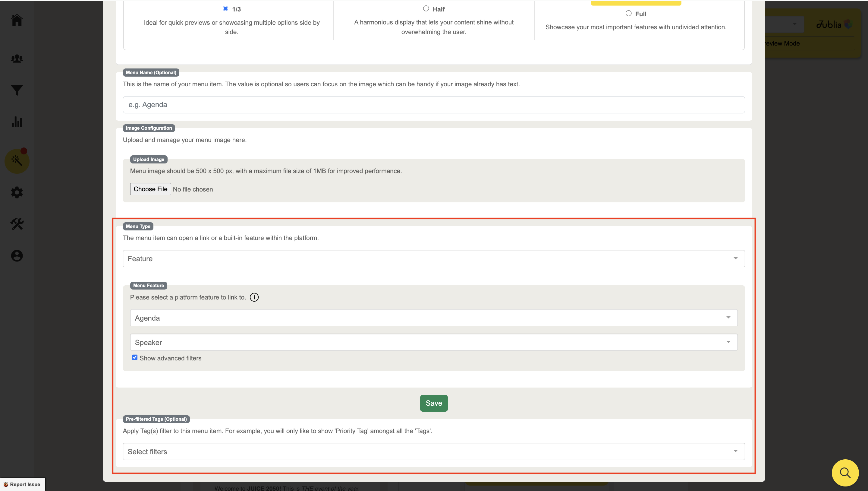Uncheck Show advanced filters checkbox
The height and width of the screenshot is (491, 868).
coord(135,357)
